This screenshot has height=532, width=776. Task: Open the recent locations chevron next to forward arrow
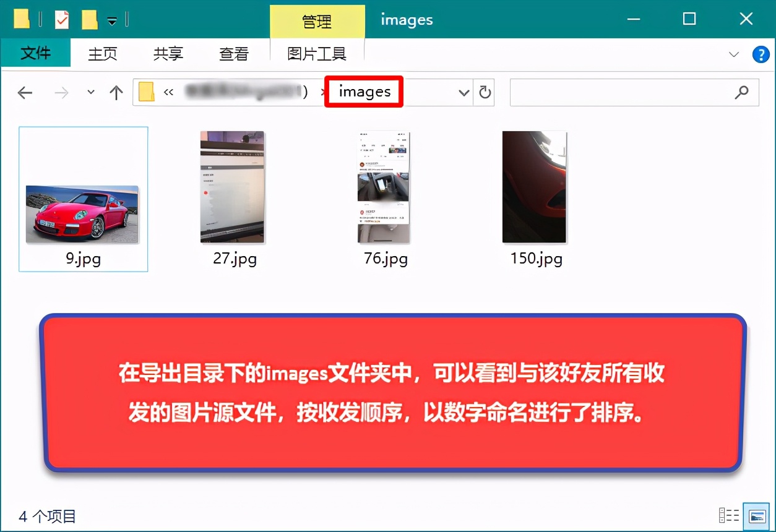(x=90, y=92)
